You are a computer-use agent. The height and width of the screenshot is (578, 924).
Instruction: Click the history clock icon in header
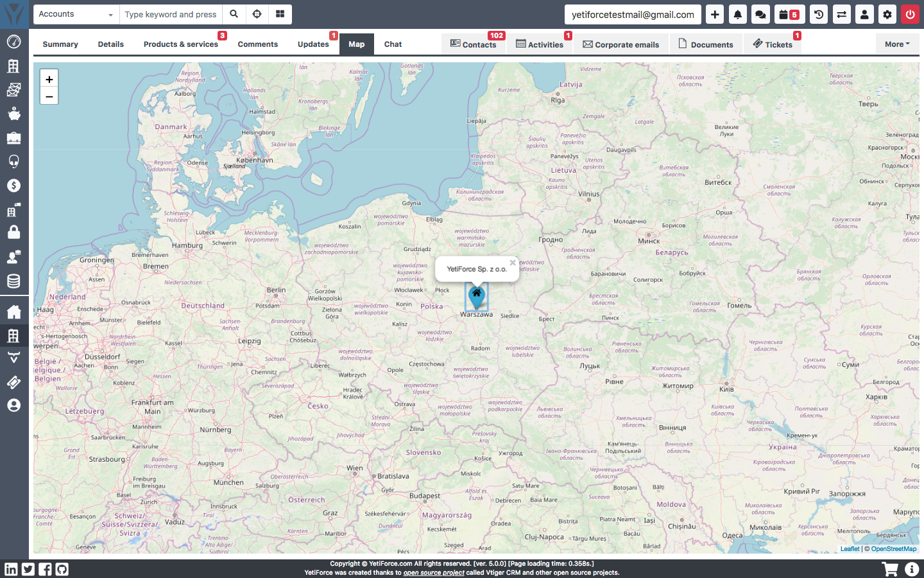(819, 14)
